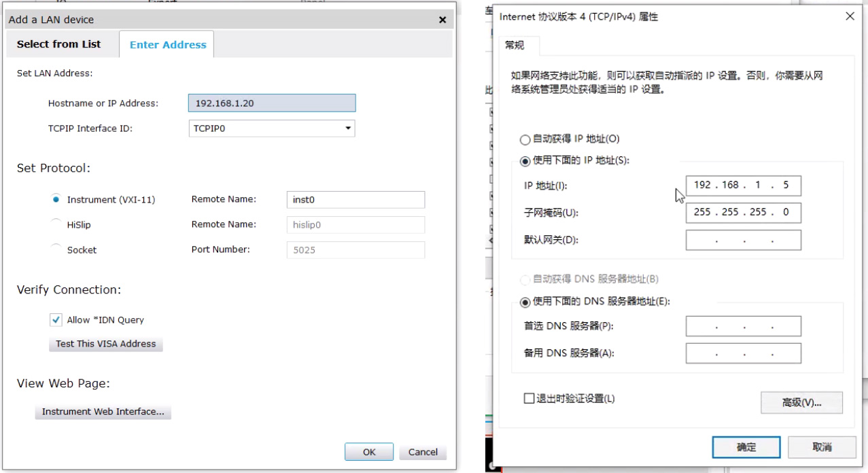Viewport: 868px width, 473px height.
Task: Click the Hostname or IP Address field
Action: (271, 103)
